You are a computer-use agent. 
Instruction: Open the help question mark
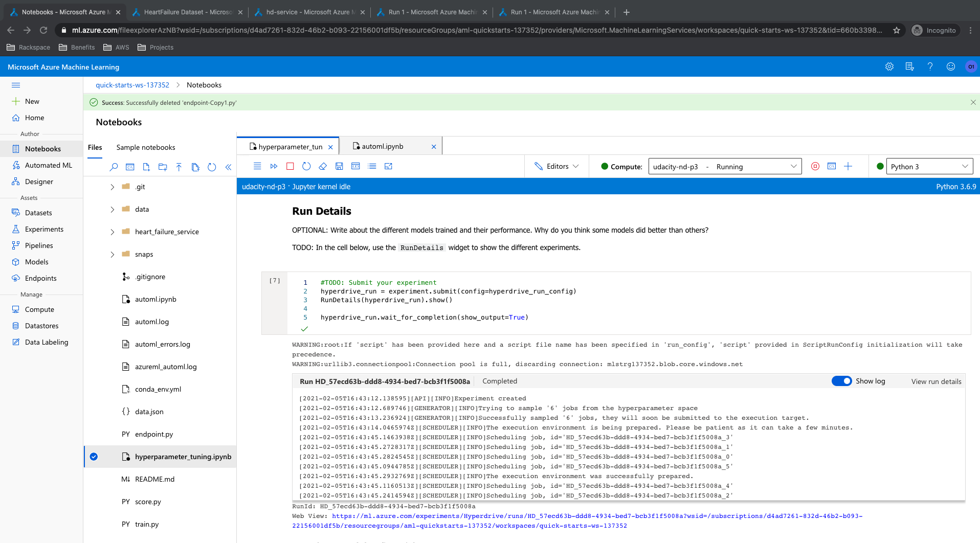(930, 66)
